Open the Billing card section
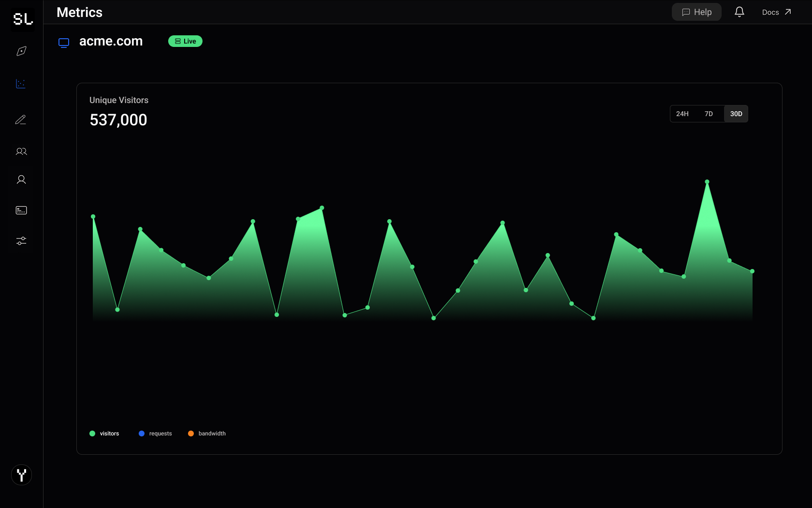812x508 pixels. (x=21, y=210)
